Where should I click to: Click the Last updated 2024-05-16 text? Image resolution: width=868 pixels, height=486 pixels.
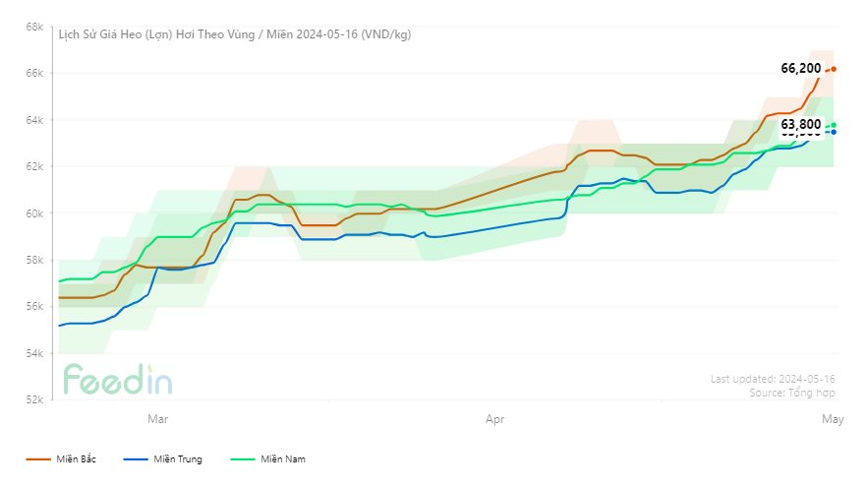[x=772, y=379]
